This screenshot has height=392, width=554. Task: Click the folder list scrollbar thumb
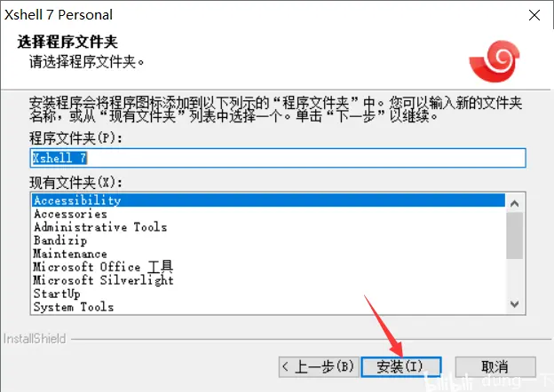point(514,235)
